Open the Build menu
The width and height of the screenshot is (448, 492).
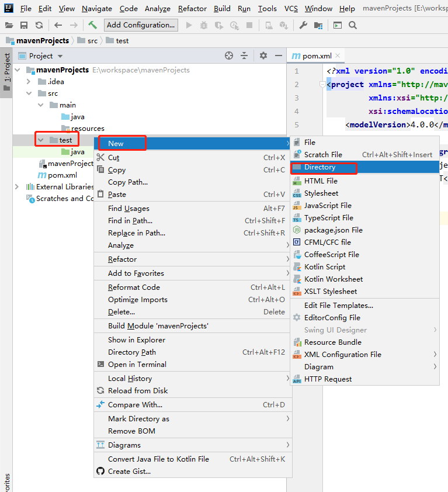pyautogui.click(x=222, y=8)
